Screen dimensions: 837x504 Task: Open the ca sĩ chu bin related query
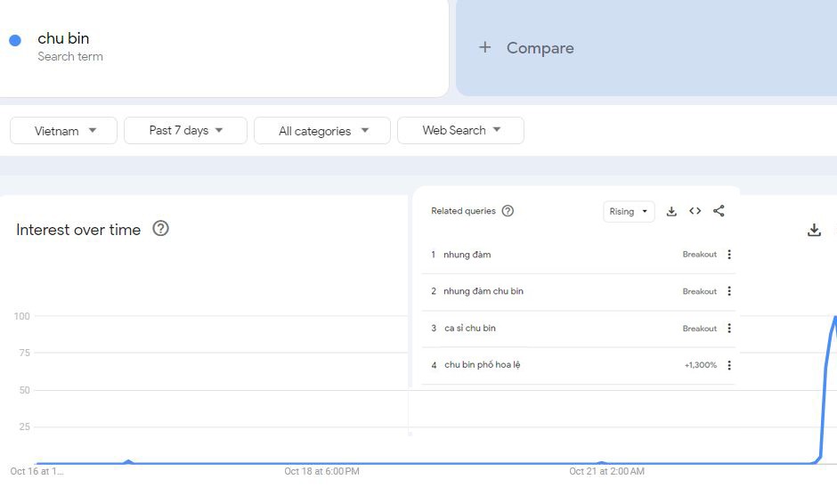[x=470, y=329]
